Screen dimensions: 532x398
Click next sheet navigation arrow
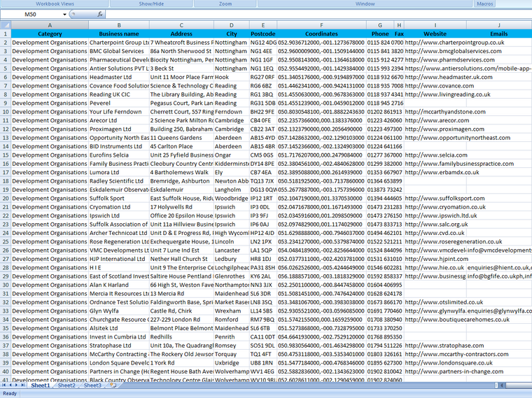click(x=16, y=385)
